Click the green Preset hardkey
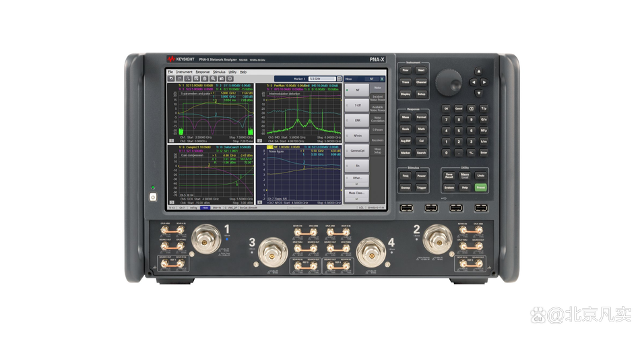This screenshot has height=337, width=644. click(x=480, y=187)
